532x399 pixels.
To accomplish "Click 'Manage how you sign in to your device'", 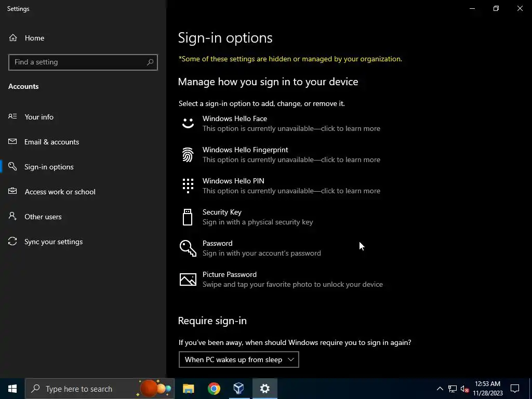I will tap(268, 82).
